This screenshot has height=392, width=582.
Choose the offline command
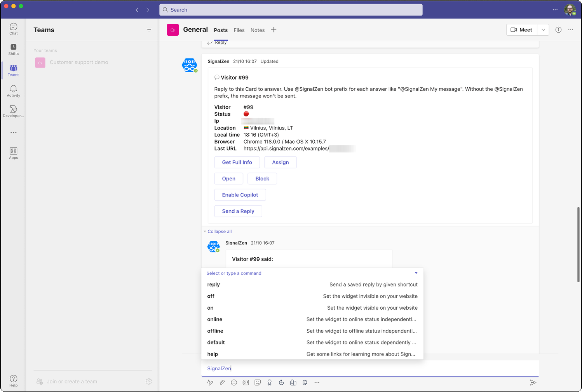coord(312,331)
